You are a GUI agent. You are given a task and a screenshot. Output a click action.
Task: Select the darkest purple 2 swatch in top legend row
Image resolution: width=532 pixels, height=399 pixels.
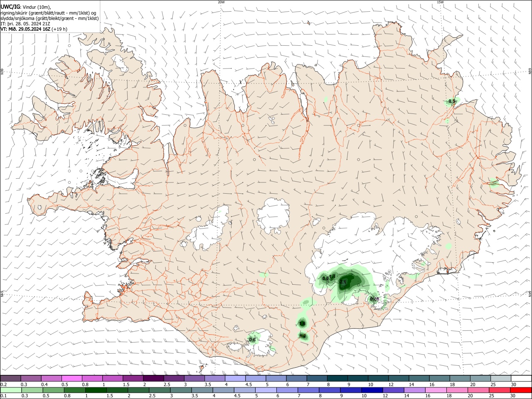point(153,379)
